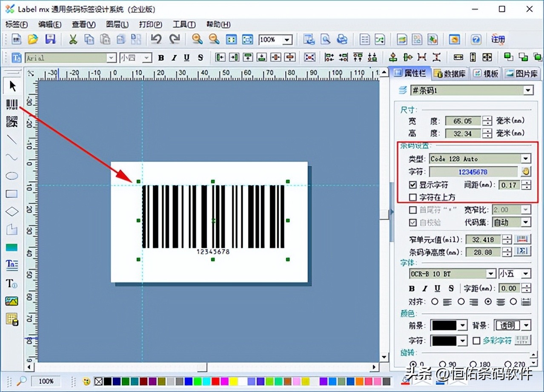Viewport: 544px width, 392px height.
Task: Tick the 多彩字符 checkbox
Action: 477,341
